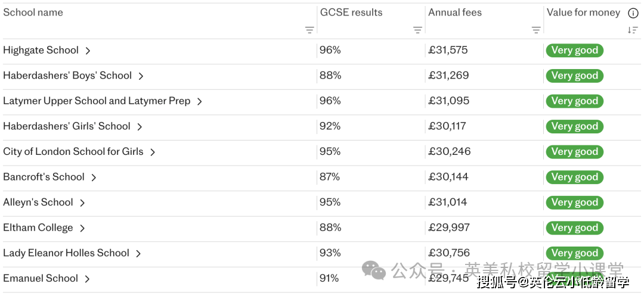
Task: Click Value for money info icon
Action: click(x=633, y=13)
